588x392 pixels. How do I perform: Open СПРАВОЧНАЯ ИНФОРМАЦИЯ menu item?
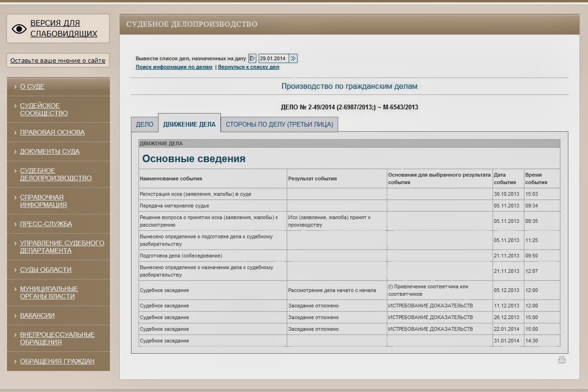click(x=44, y=201)
